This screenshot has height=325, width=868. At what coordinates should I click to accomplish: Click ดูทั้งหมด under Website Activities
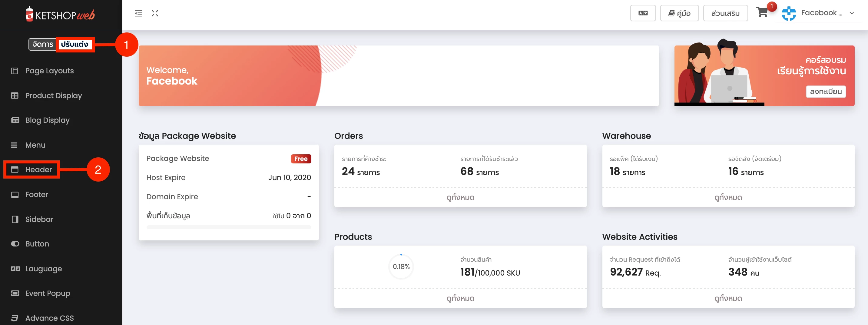(x=728, y=298)
